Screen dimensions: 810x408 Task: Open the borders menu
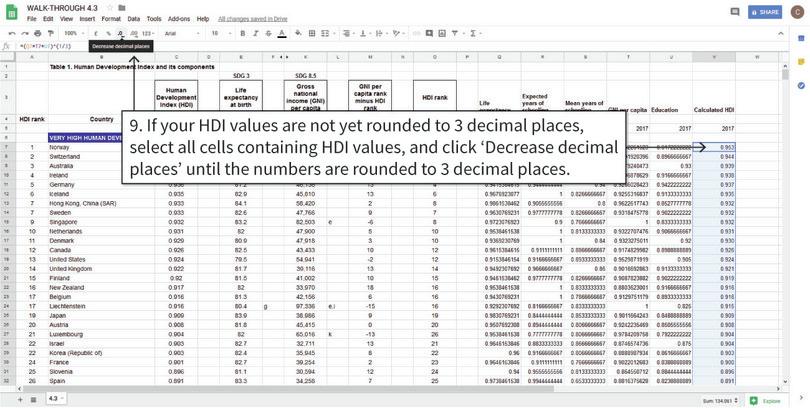(x=312, y=33)
